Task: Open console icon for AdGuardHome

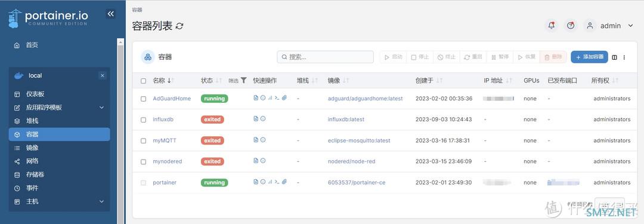Action: pyautogui.click(x=277, y=97)
